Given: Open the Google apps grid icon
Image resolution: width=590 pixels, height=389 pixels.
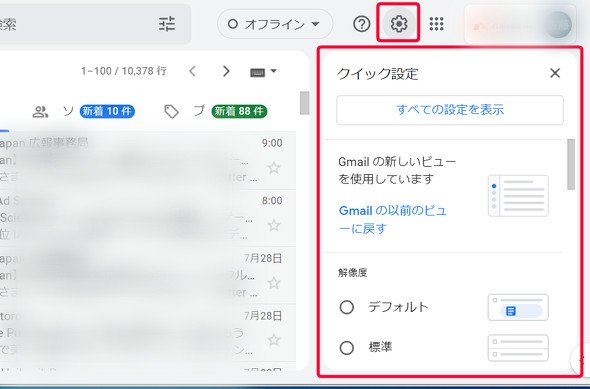Looking at the screenshot, I should coord(436,24).
